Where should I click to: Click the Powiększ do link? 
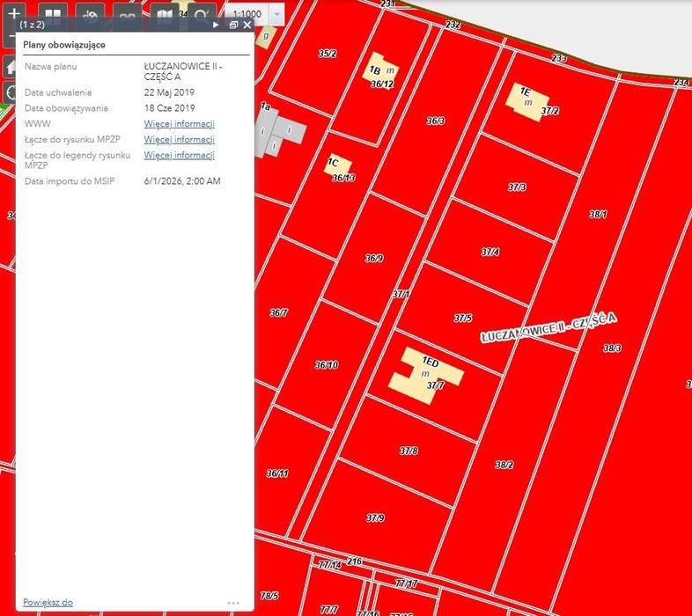click(48, 602)
